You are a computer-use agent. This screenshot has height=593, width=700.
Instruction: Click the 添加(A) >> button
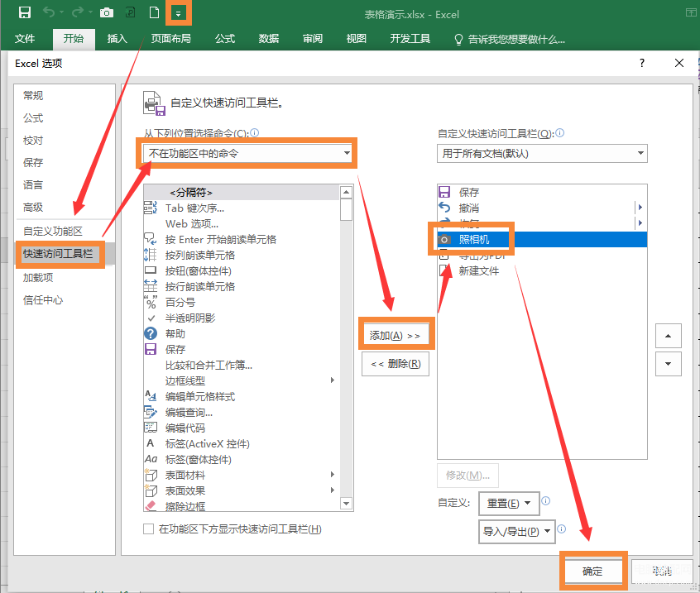coord(395,335)
